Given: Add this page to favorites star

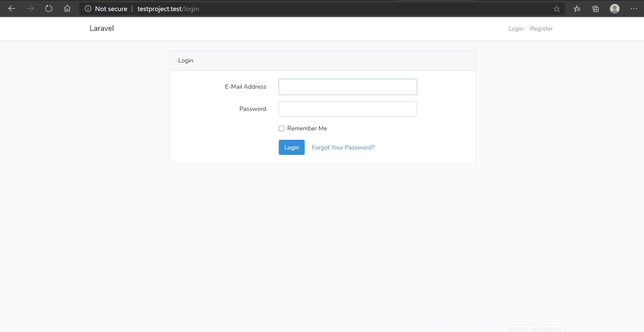Looking at the screenshot, I should (557, 9).
